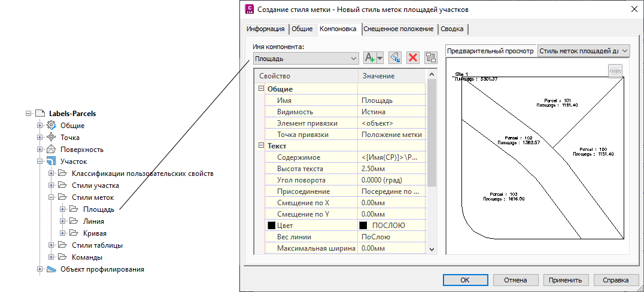
Task: Expand the Точка tree node
Action: pyautogui.click(x=40, y=138)
